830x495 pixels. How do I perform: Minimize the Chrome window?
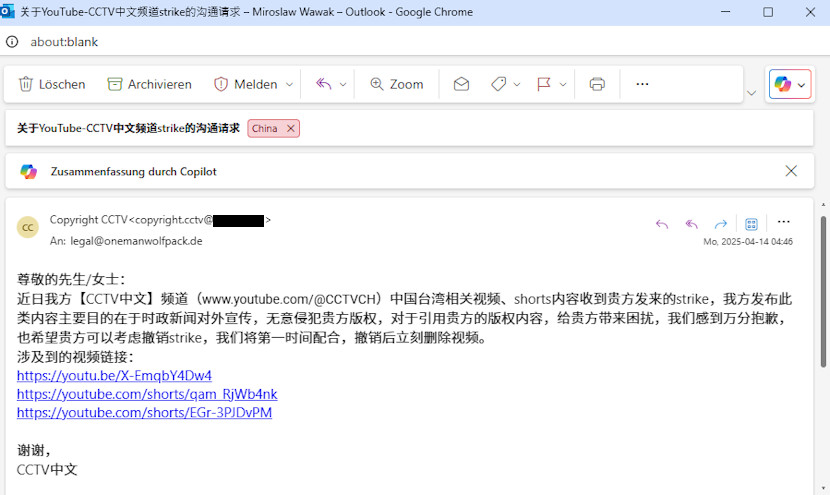[x=726, y=12]
